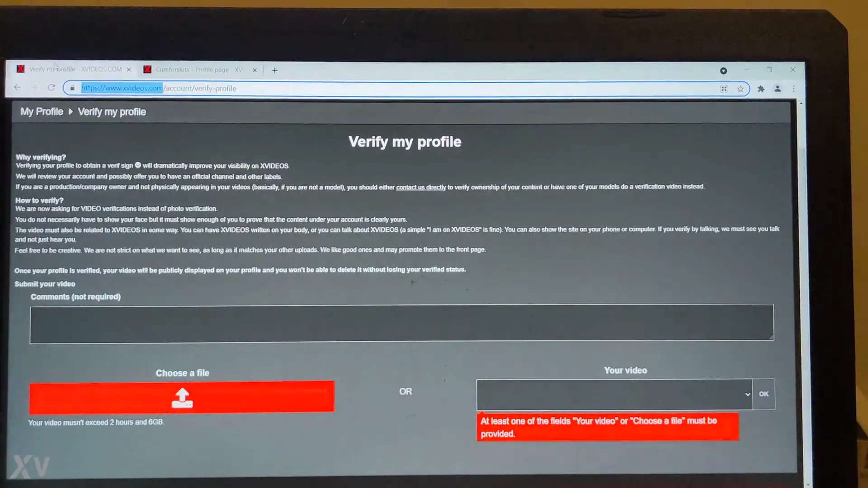The width and height of the screenshot is (868, 488).
Task: Click the URL in the address bar
Action: [159, 88]
